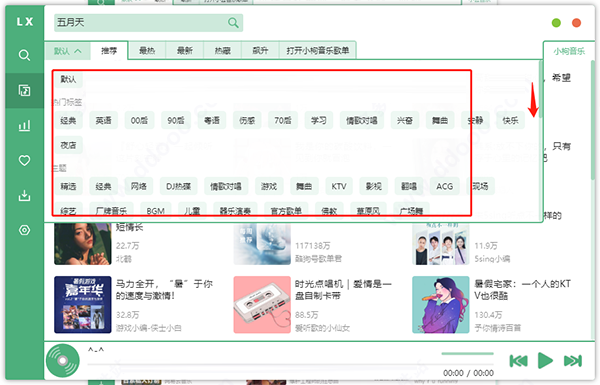Select the 90后 tag
The width and height of the screenshot is (600, 385).
pyautogui.click(x=176, y=121)
